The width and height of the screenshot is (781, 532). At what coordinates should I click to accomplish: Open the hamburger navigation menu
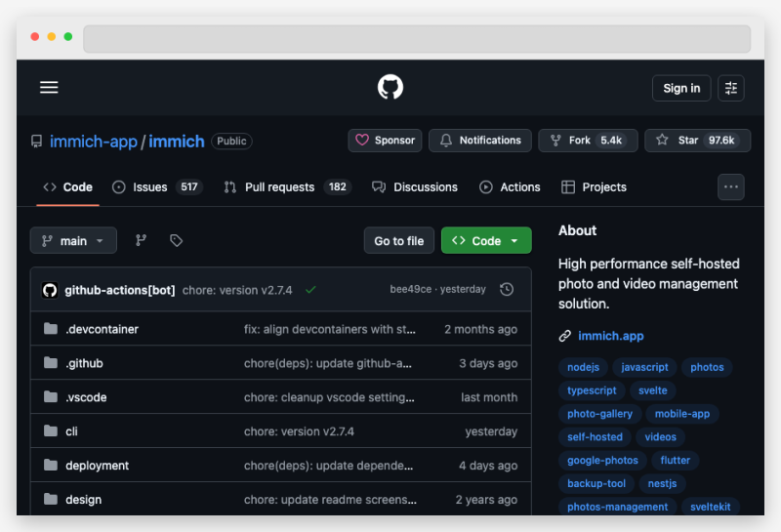pyautogui.click(x=49, y=88)
